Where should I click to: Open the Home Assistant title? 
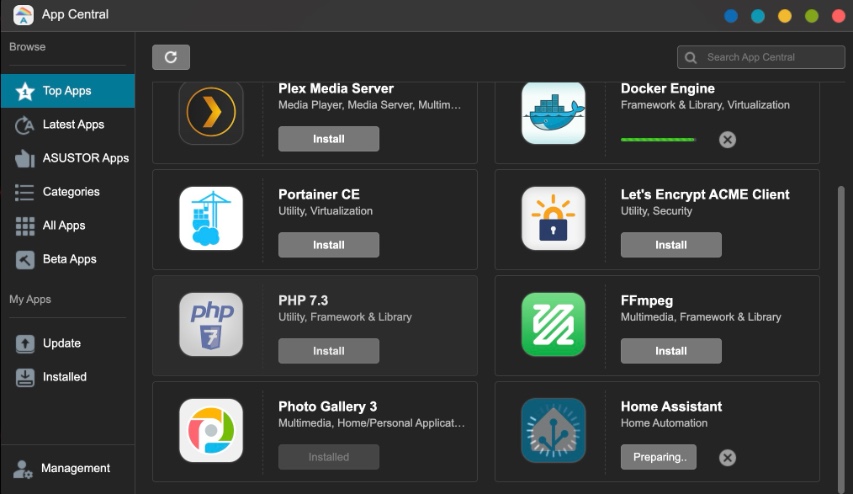coord(671,406)
